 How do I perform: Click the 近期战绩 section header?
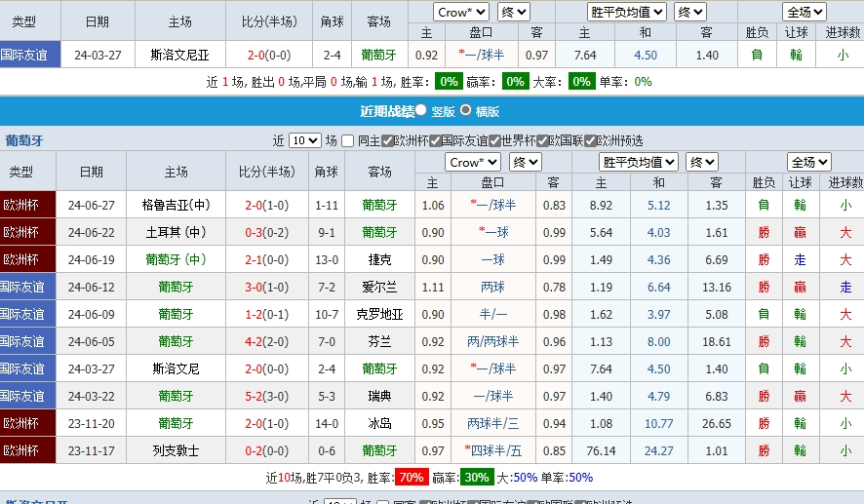[x=387, y=111]
